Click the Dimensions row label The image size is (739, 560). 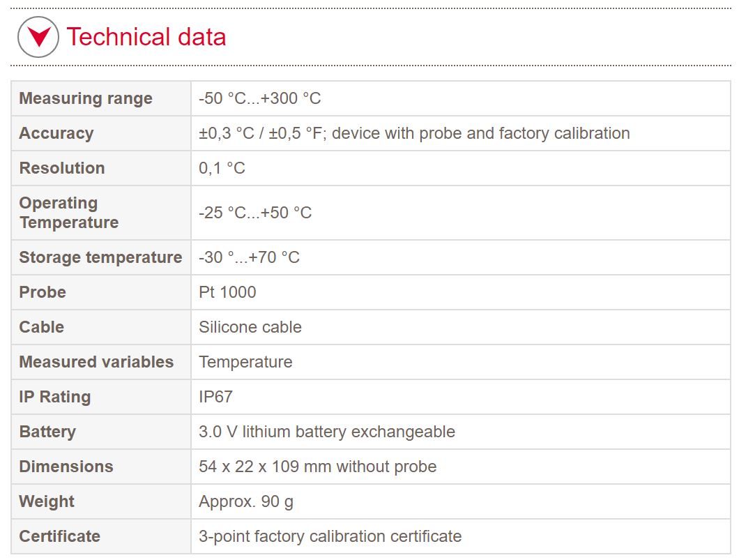click(x=66, y=467)
